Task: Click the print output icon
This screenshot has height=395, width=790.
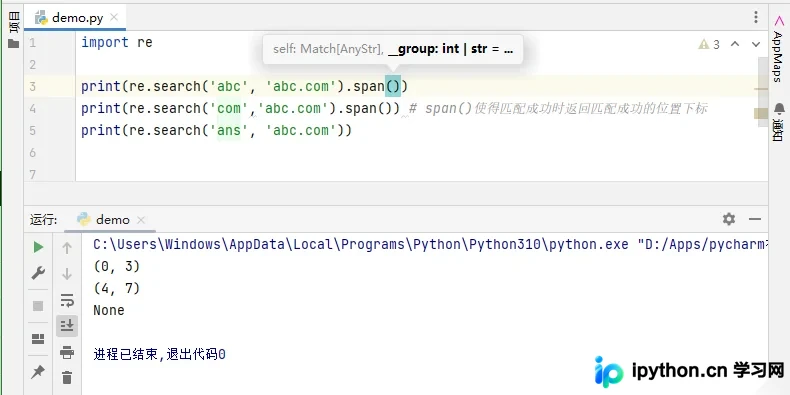Action: click(67, 352)
